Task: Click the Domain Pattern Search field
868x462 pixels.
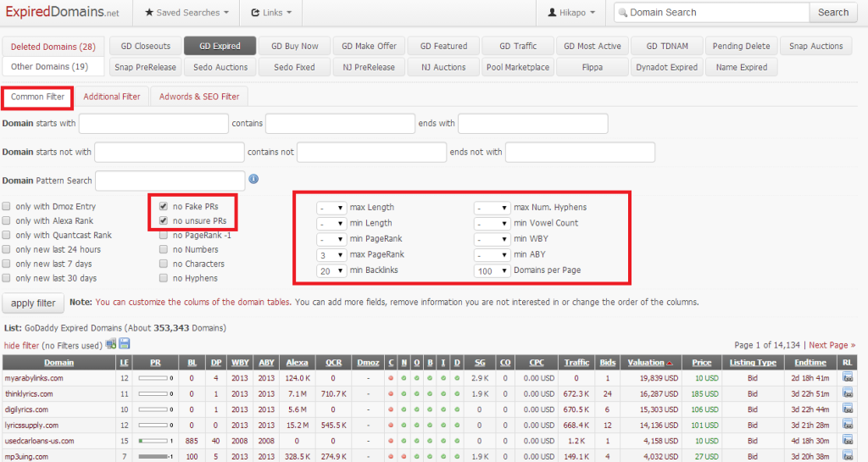Action: point(170,181)
